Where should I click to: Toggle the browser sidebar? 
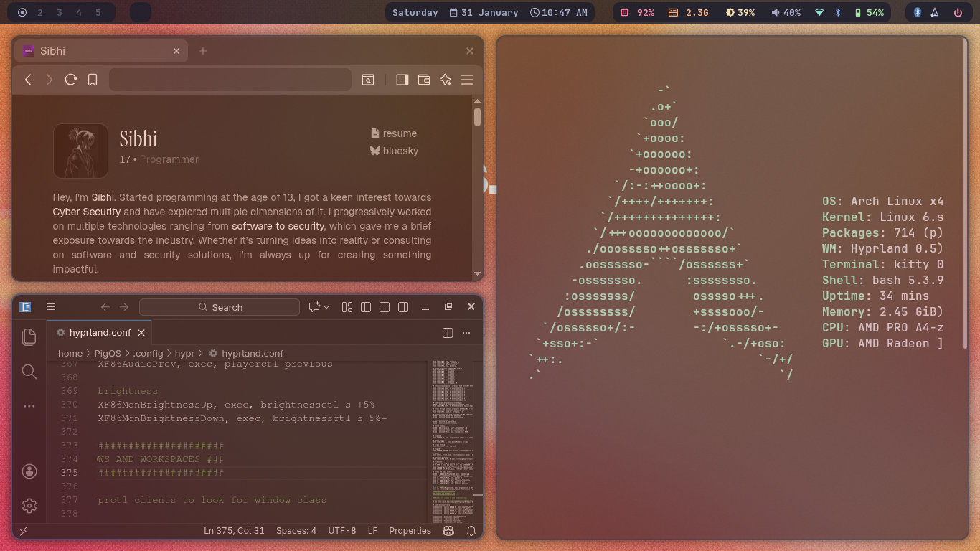[402, 80]
